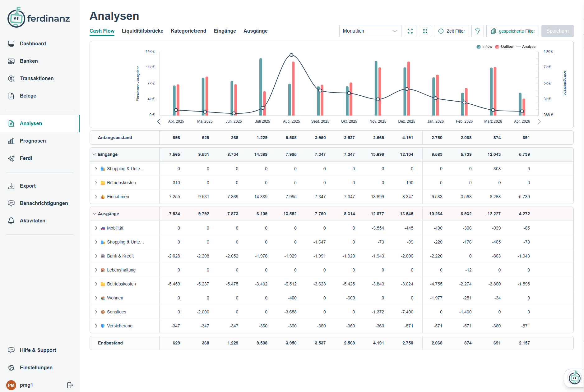
Task: Open Transaktionen via its sidebar icon
Action: click(12, 78)
